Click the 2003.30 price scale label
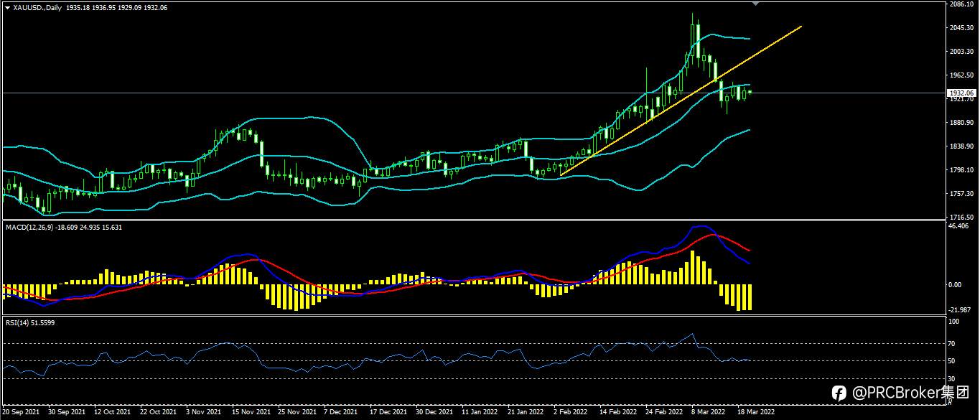This screenshot has width=980, height=420. coord(961,52)
